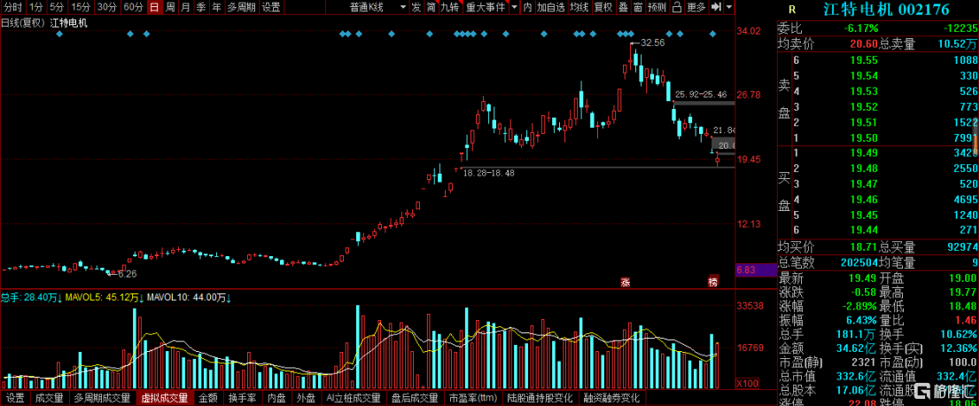Click the 32.56 high price label
The image size is (980, 406).
652,43
